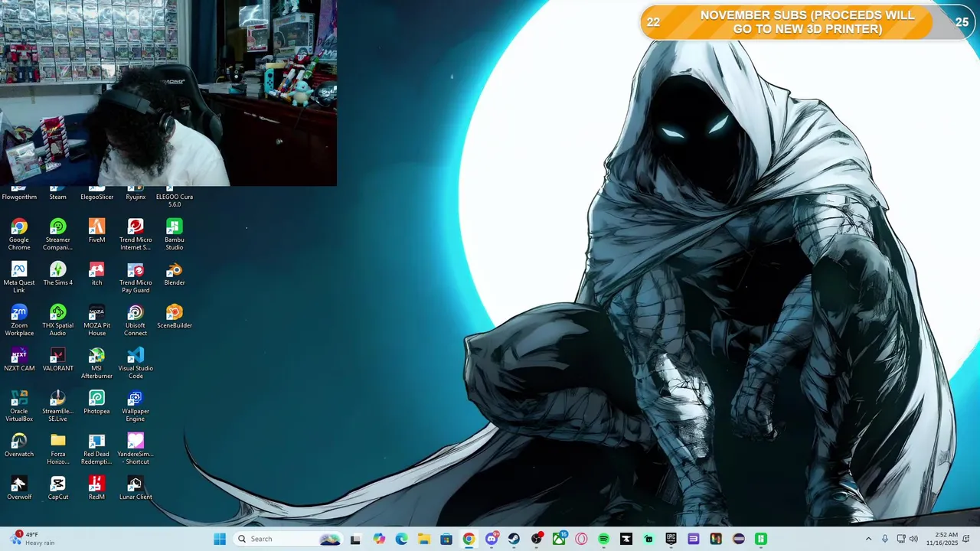
Task: Launch Streamer Companion from the desktop
Action: (x=57, y=234)
